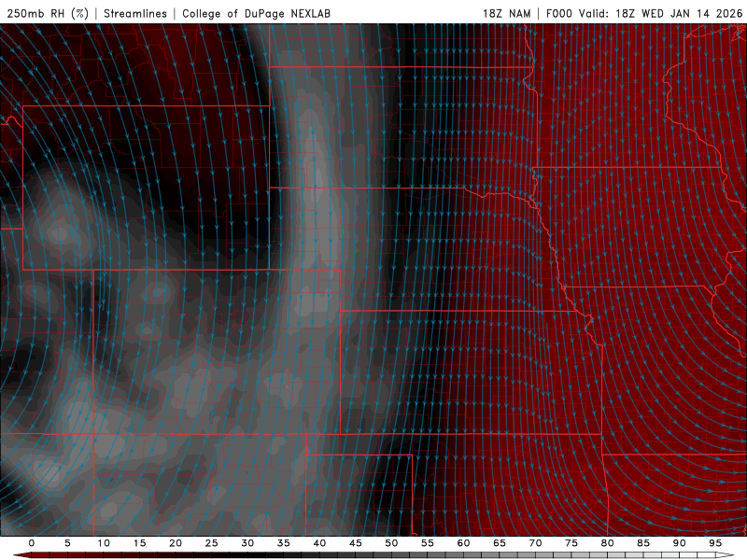Click the colorbar tick label "5"
The width and height of the screenshot is (747, 560).
(x=67, y=543)
